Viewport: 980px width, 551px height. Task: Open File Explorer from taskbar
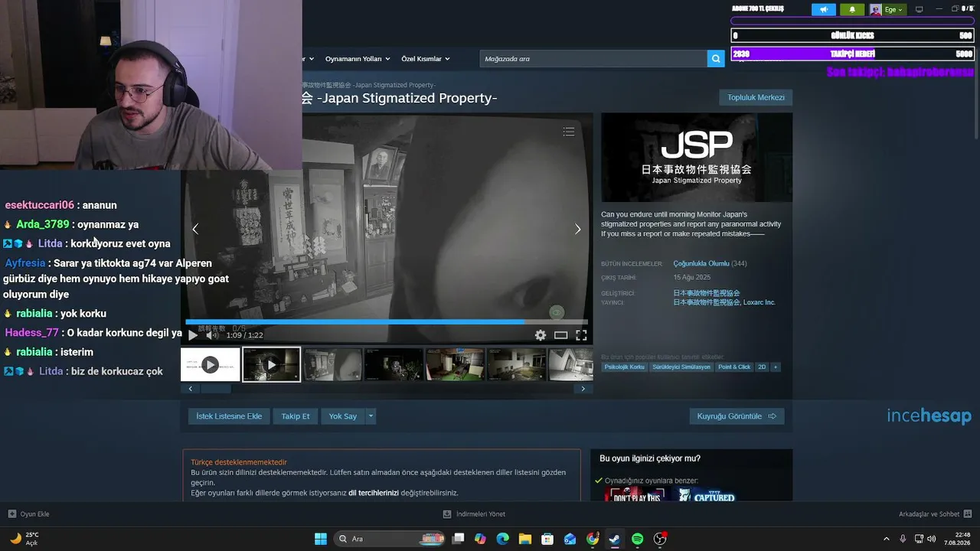[524, 539]
